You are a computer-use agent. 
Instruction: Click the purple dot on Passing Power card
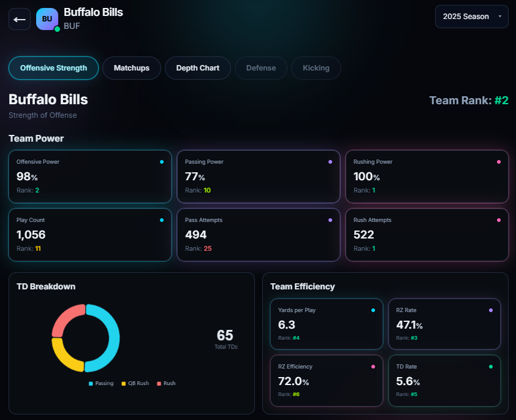click(x=330, y=162)
